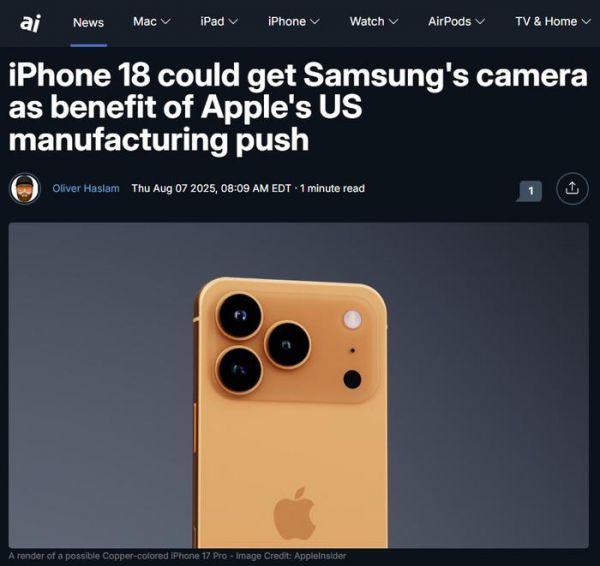
Task: Open the News tab
Action: (88, 22)
